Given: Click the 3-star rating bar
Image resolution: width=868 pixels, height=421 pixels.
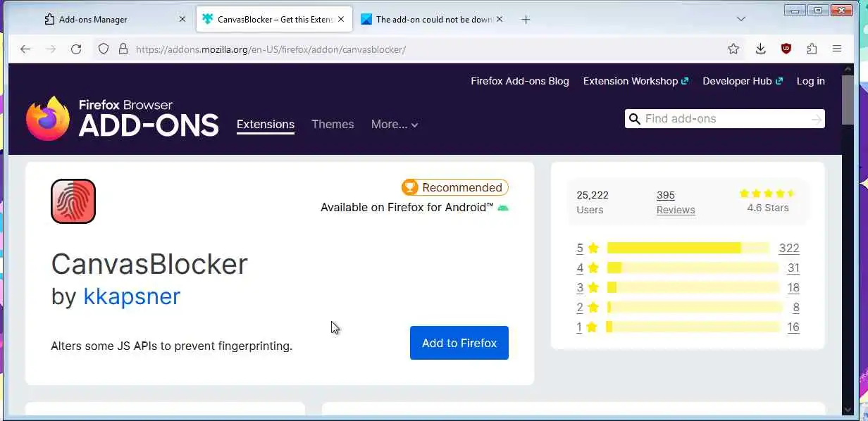Looking at the screenshot, I should 693,287.
